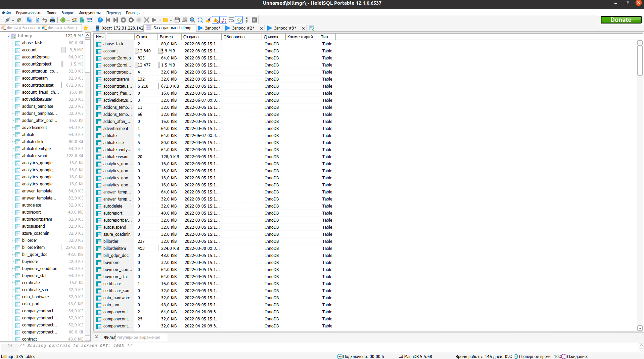The image size is (644, 359).
Task: Sort by the Движок column header
Action: pyautogui.click(x=274, y=37)
